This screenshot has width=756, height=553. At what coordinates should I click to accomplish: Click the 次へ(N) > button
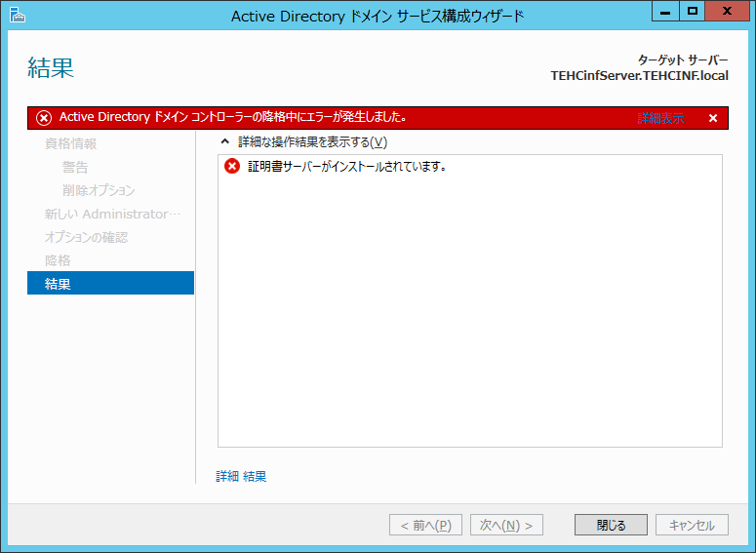506,525
